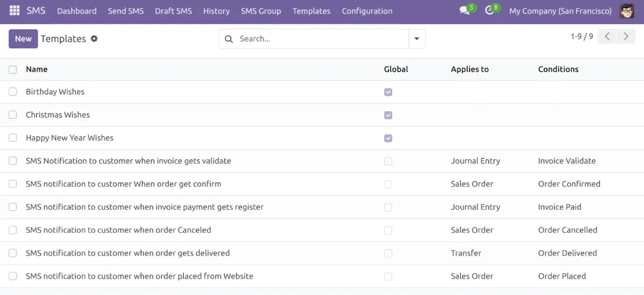644x295 pixels.
Task: Toggle Global checkbox for Happy New Year Wishes
Action: 388,138
